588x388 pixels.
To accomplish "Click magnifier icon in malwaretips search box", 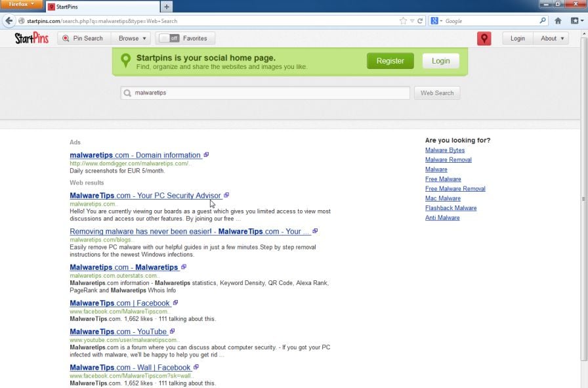I will [127, 93].
